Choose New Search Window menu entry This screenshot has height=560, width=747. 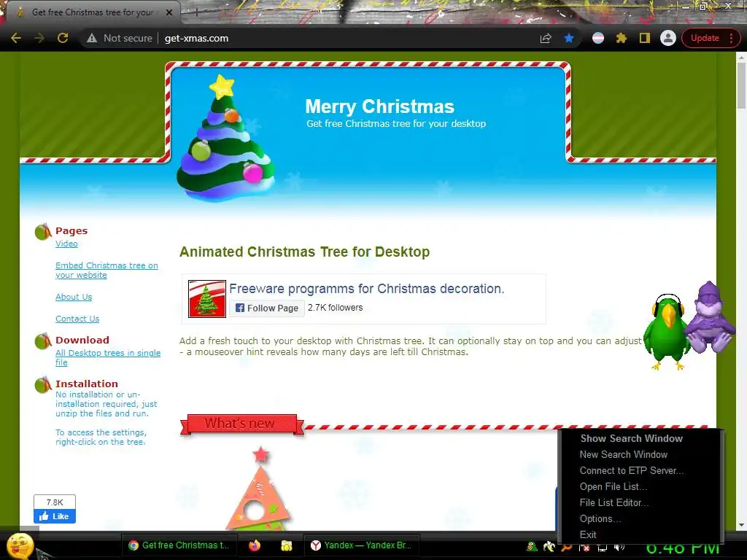point(623,455)
